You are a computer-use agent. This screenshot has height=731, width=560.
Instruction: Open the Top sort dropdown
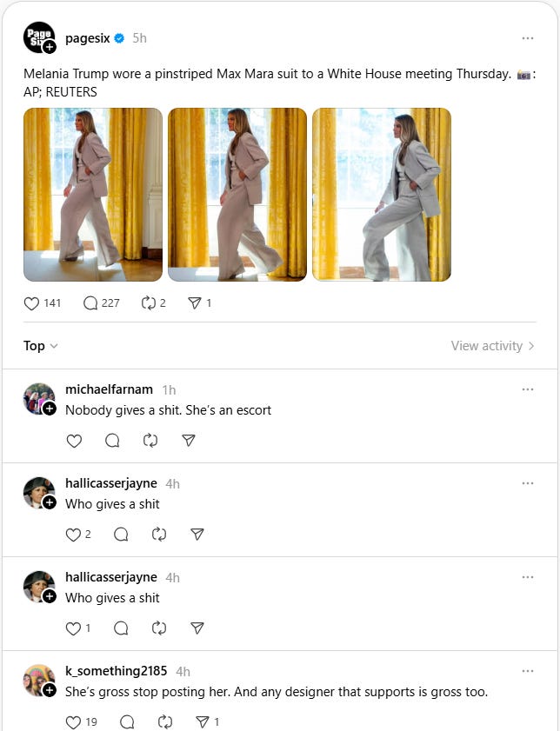coord(41,346)
